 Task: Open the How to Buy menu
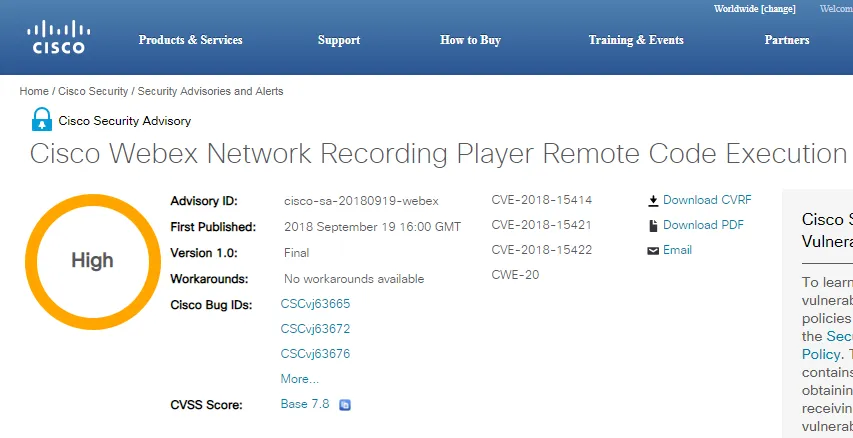coord(470,40)
